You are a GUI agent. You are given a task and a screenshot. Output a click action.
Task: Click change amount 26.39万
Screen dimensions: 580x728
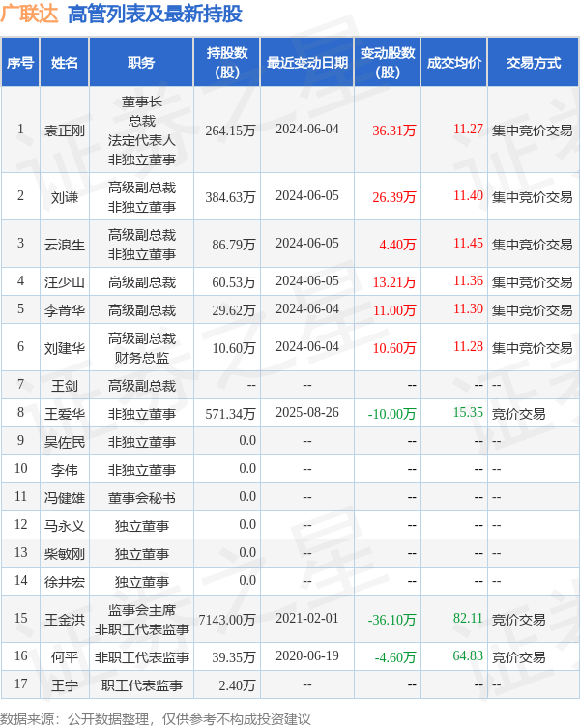pyautogui.click(x=393, y=197)
